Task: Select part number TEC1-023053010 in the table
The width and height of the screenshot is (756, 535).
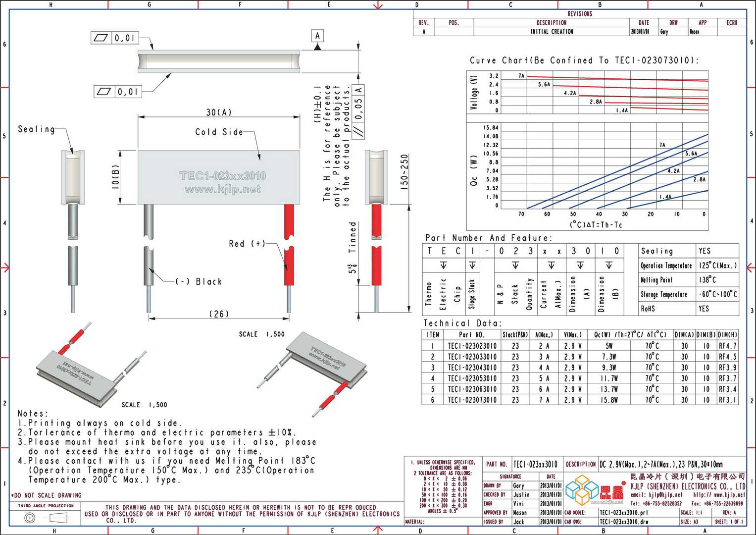Action: pos(472,378)
